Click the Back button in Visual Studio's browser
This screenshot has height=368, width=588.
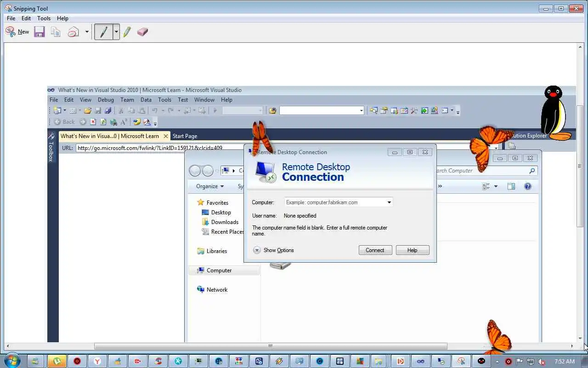click(x=64, y=122)
